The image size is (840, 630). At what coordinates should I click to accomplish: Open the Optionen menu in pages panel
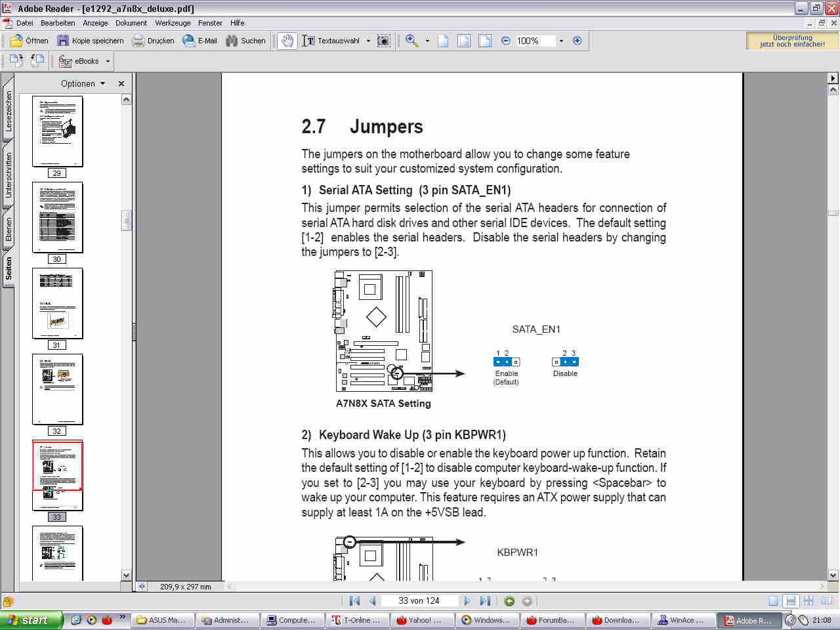83,83
